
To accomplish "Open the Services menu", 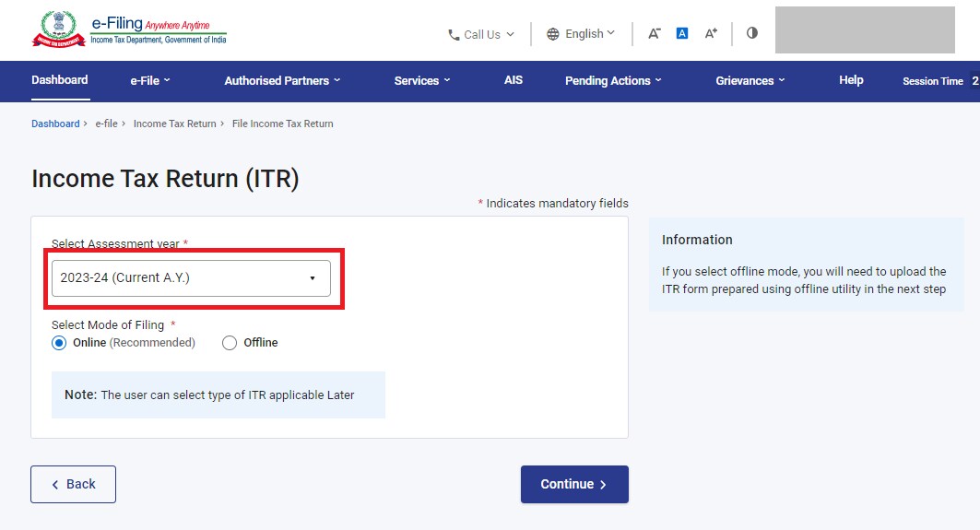I will pos(422,81).
